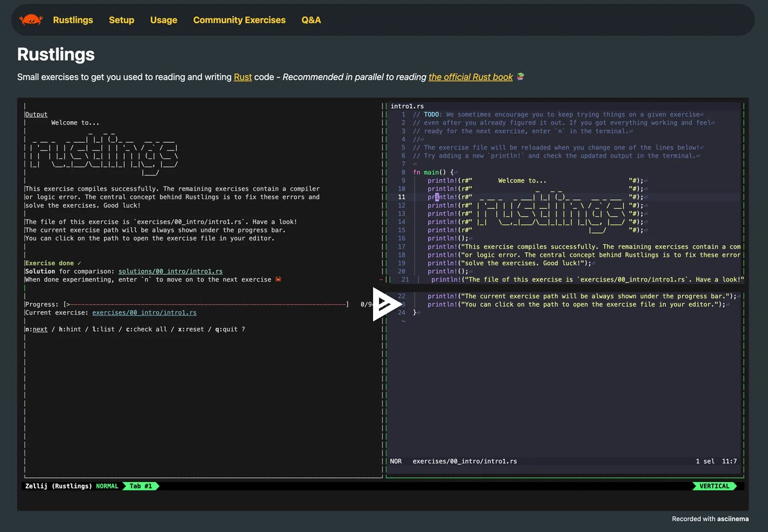Screen dimensions: 768x532
Task: Click the asciinema credit link
Action: click(732, 519)
